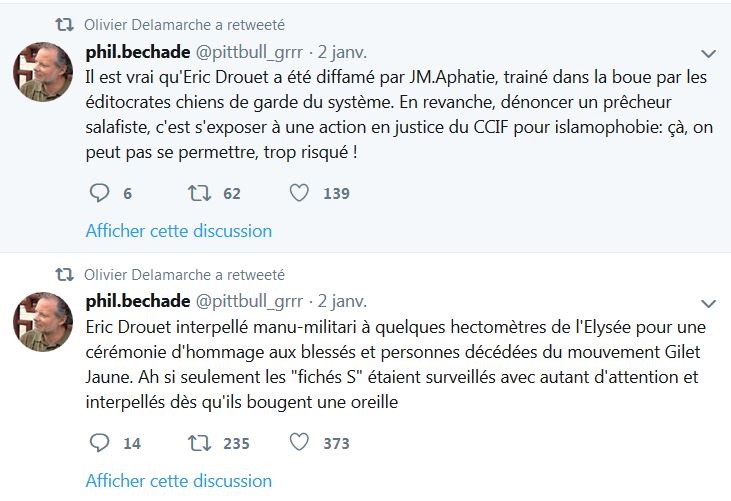Reply to the first tweet about JM.Aphatie

(x=99, y=193)
